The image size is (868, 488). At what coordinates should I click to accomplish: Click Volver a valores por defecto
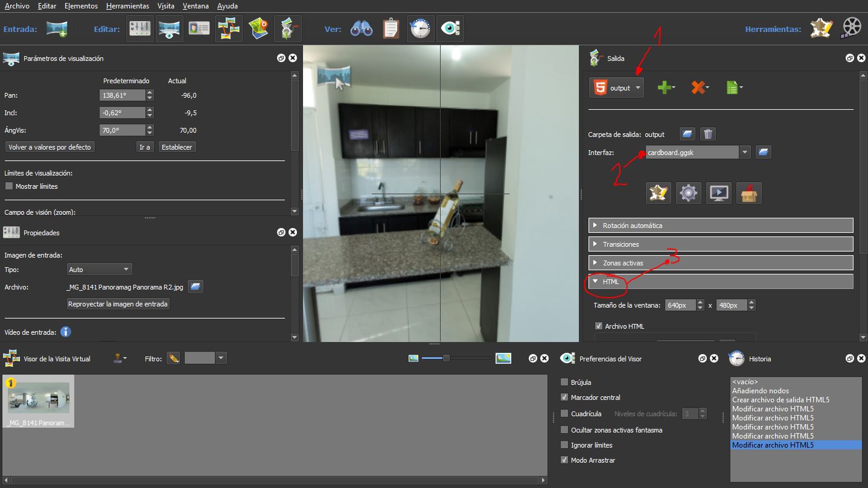(x=50, y=147)
